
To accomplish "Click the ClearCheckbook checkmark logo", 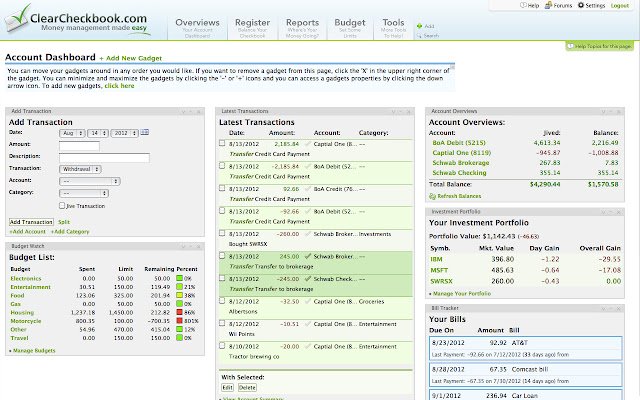I will (17, 19).
